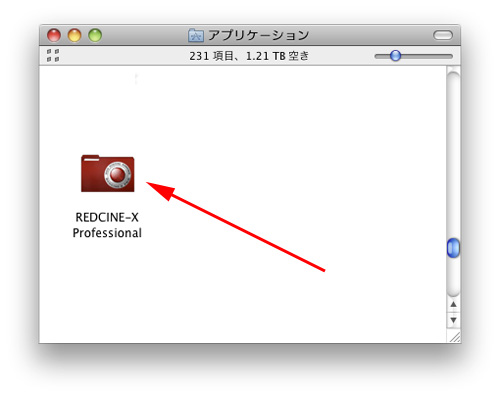Click the scroll up arrow
The height and width of the screenshot is (397, 500).
(x=453, y=304)
